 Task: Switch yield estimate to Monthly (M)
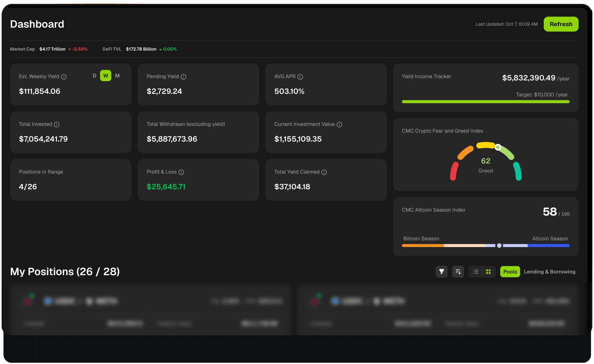(x=117, y=76)
